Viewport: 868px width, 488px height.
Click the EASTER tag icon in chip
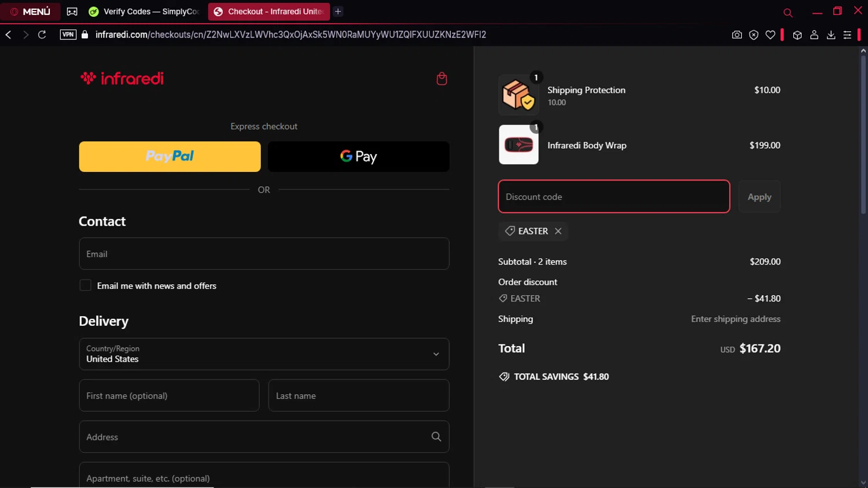tap(510, 231)
